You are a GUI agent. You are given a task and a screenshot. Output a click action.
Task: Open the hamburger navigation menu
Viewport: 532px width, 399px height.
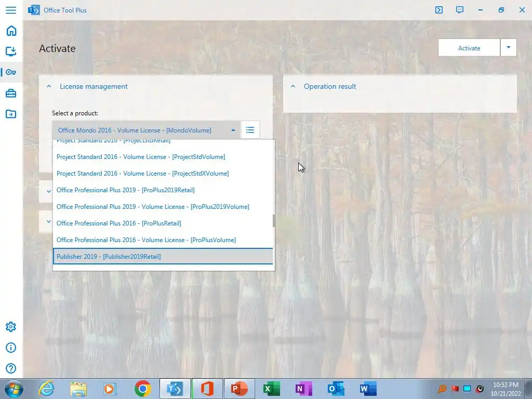coord(11,10)
